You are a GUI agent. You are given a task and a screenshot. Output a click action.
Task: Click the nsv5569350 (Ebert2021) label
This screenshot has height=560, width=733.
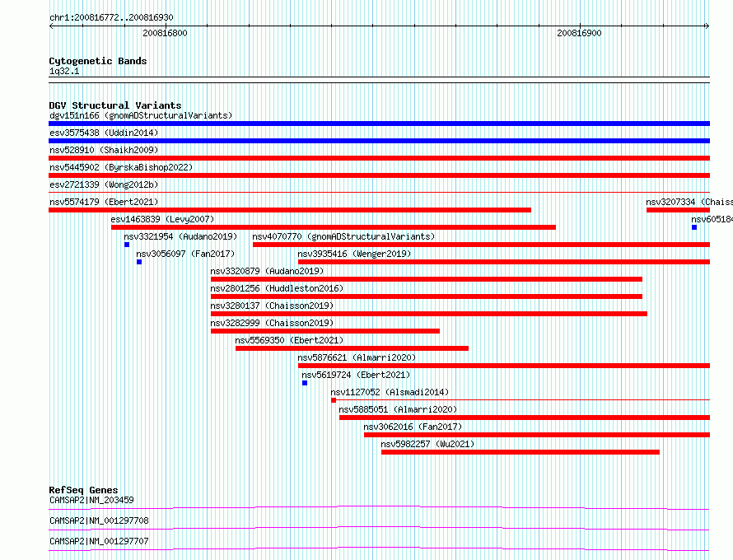[289, 340]
